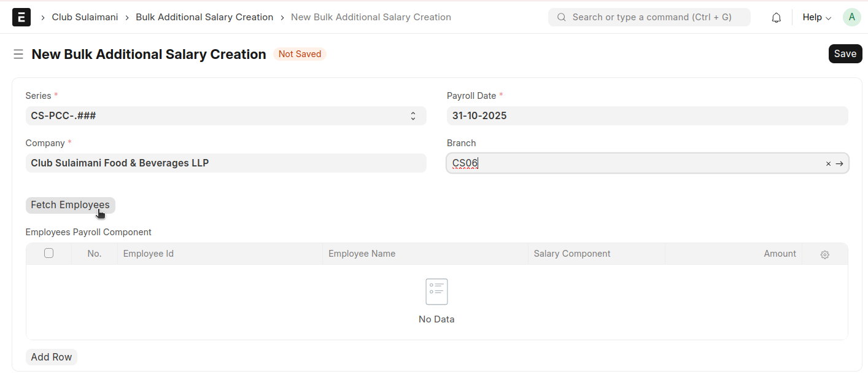This screenshot has width=868, height=382.
Task: Navigate to Bulk Additional Salary Creation breadcrumb
Action: [204, 17]
